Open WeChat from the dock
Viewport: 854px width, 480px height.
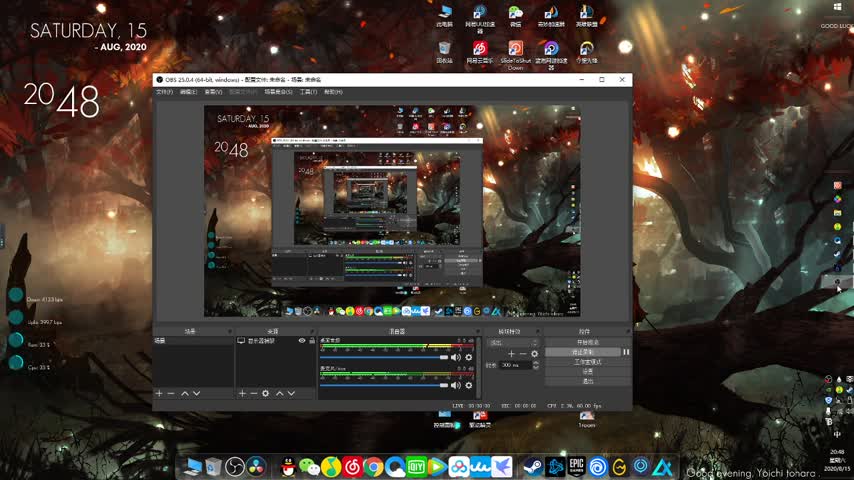(x=310, y=467)
